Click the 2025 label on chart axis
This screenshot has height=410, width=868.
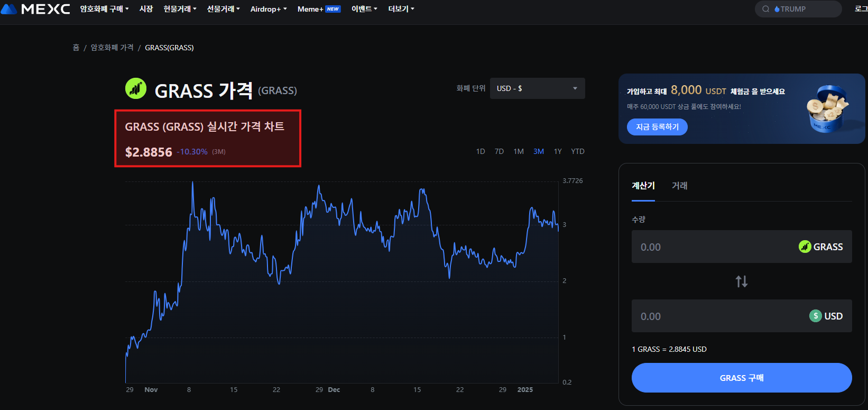tap(525, 390)
